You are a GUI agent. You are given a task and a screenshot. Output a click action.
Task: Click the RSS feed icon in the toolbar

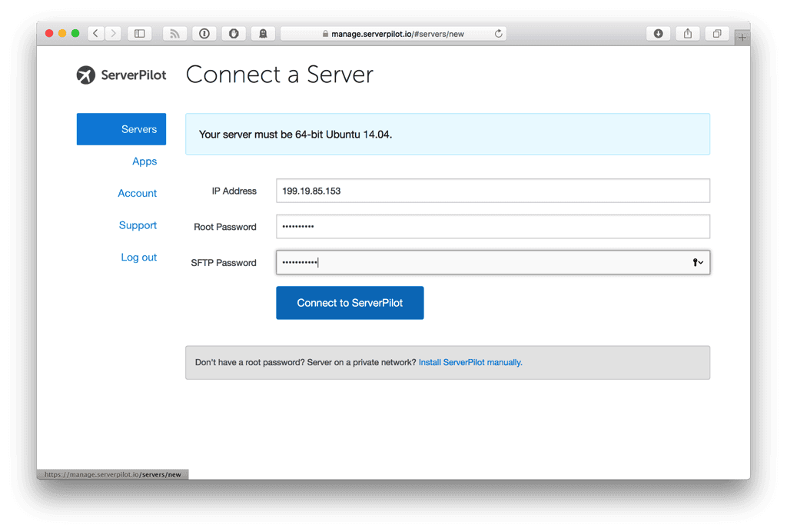[x=174, y=33]
